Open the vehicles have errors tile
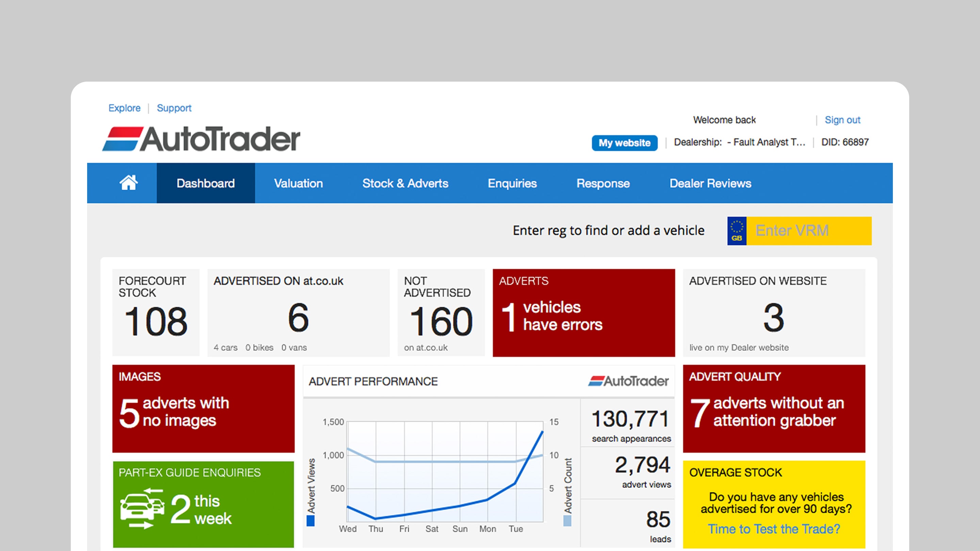 coord(584,313)
